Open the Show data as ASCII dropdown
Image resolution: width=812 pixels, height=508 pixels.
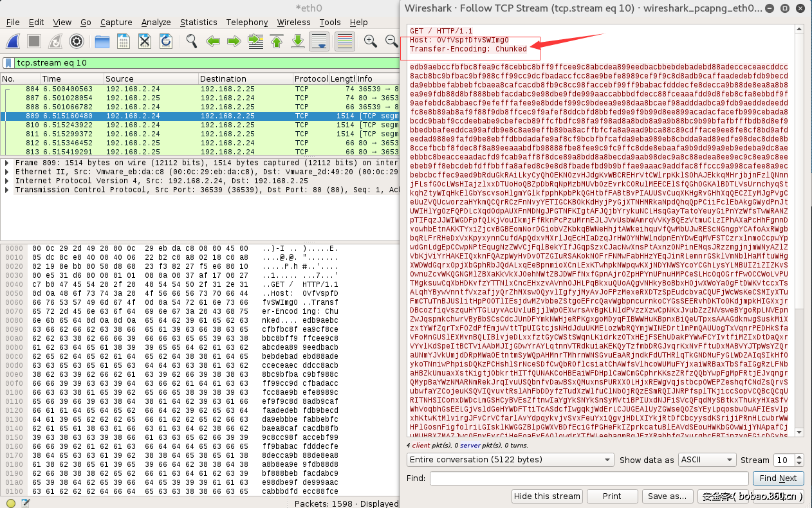point(706,460)
